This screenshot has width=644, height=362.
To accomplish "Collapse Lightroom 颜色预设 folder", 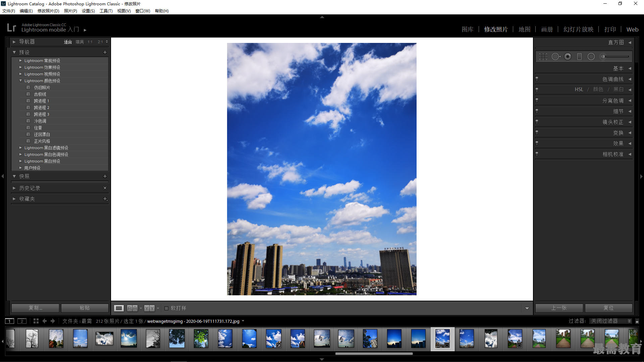I will click(20, 81).
